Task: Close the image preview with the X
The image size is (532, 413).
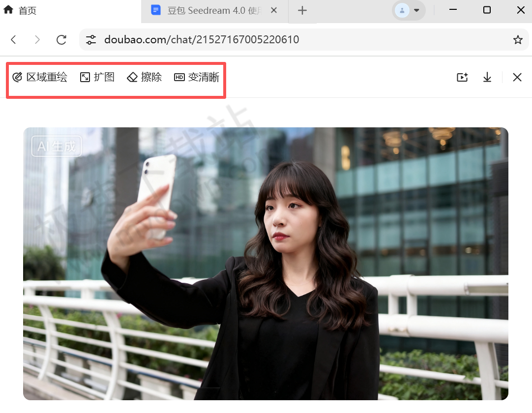Action: click(x=517, y=77)
